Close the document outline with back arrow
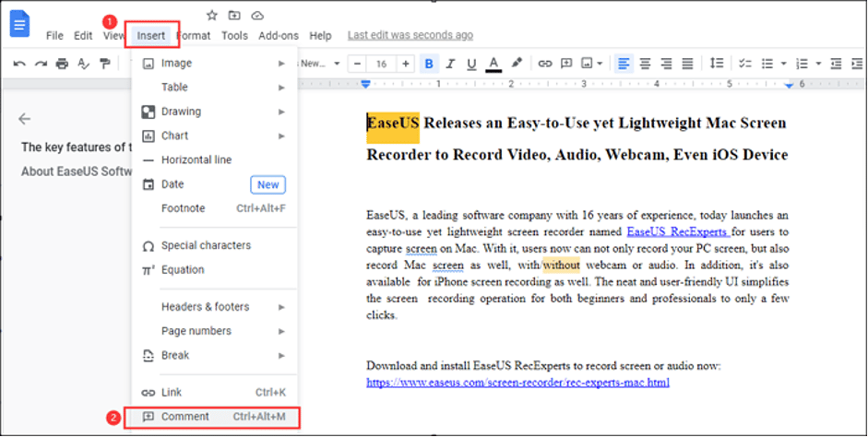The image size is (868, 437). (24, 118)
